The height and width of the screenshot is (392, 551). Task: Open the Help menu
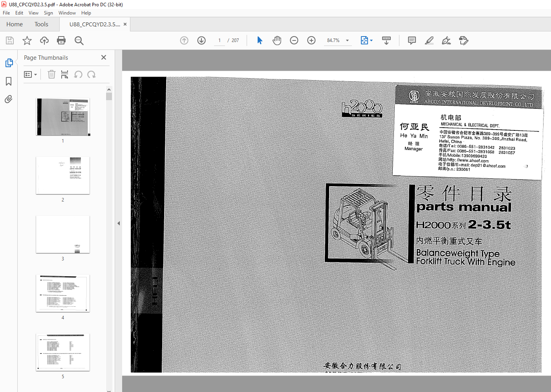[x=86, y=13]
